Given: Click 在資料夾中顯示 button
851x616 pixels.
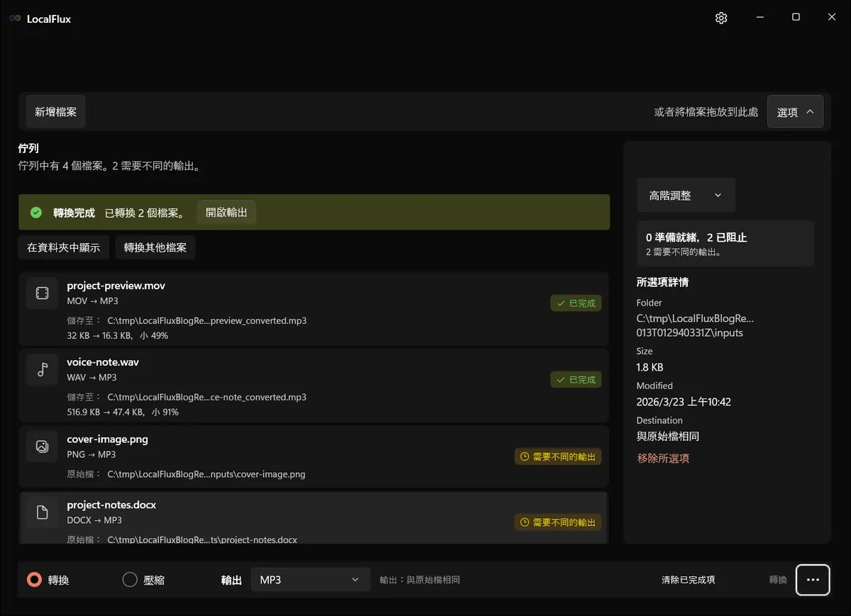Looking at the screenshot, I should (x=64, y=247).
